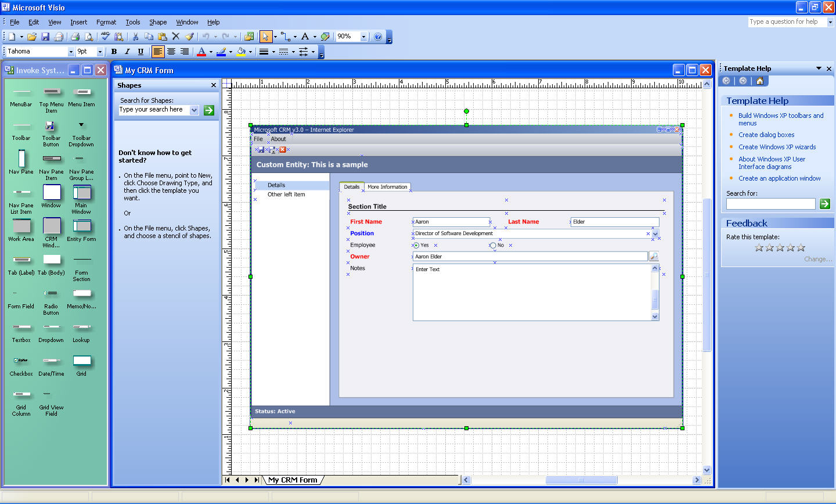
Task: Click the Cut scissors icon
Action: (135, 37)
